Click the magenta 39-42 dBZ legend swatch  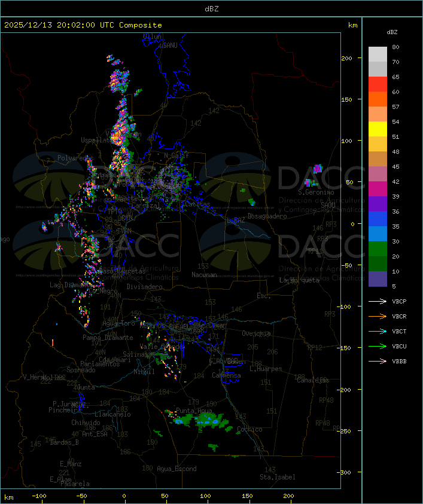pyautogui.click(x=378, y=189)
